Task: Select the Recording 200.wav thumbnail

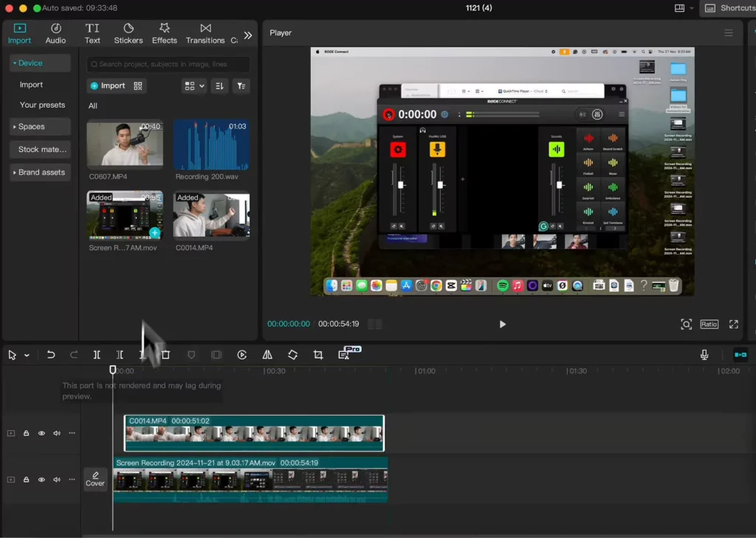Action: (x=212, y=144)
